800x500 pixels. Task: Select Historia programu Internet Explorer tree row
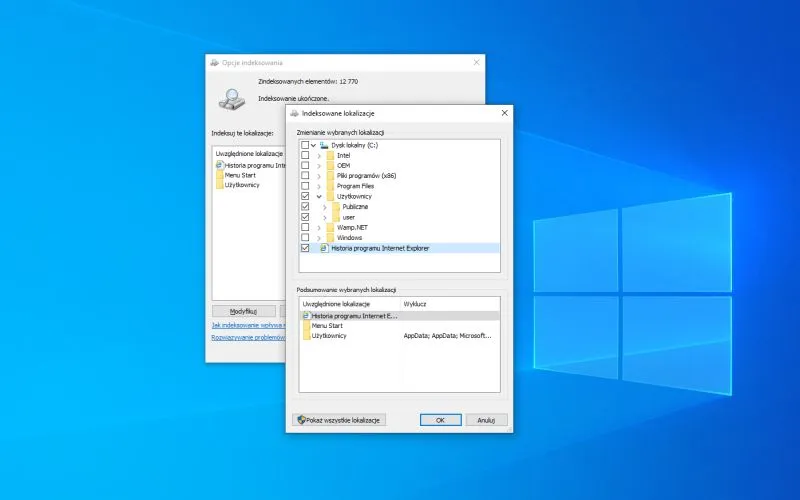(x=399, y=248)
